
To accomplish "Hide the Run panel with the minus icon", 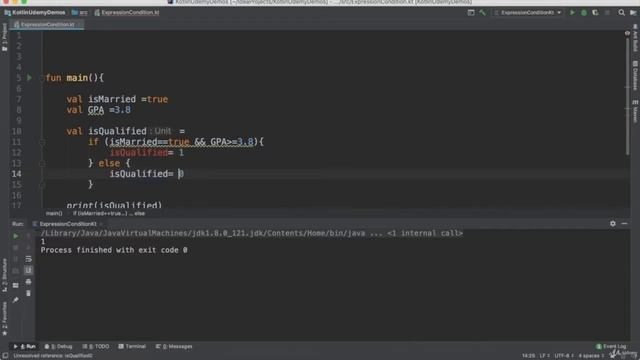I will tap(624, 224).
